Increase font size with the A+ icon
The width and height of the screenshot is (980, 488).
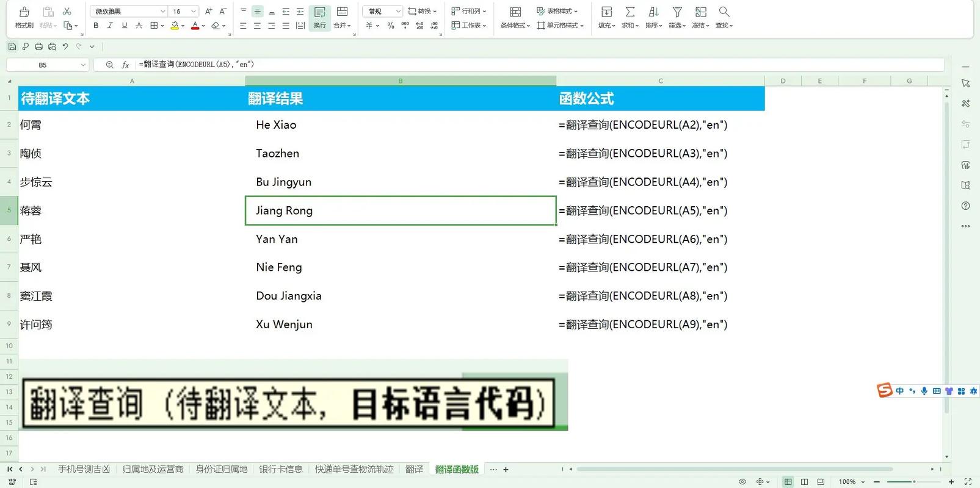tap(209, 12)
